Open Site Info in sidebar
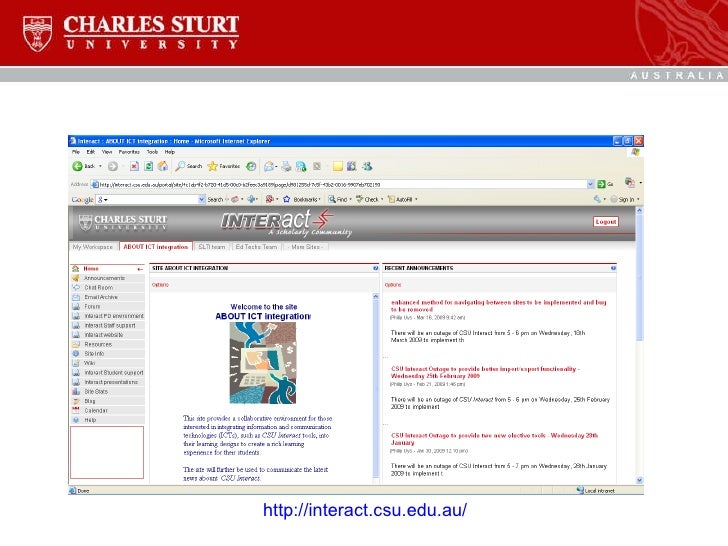728x546 pixels. 107,354
